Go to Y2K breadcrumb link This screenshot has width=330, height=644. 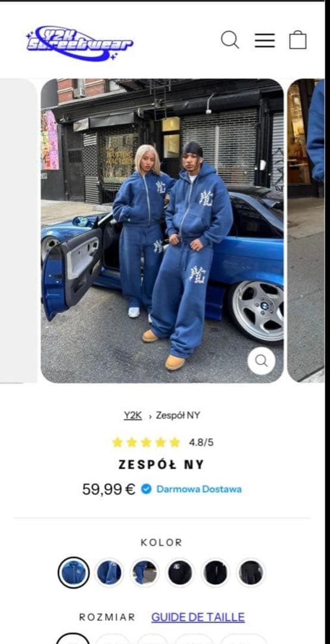click(133, 415)
